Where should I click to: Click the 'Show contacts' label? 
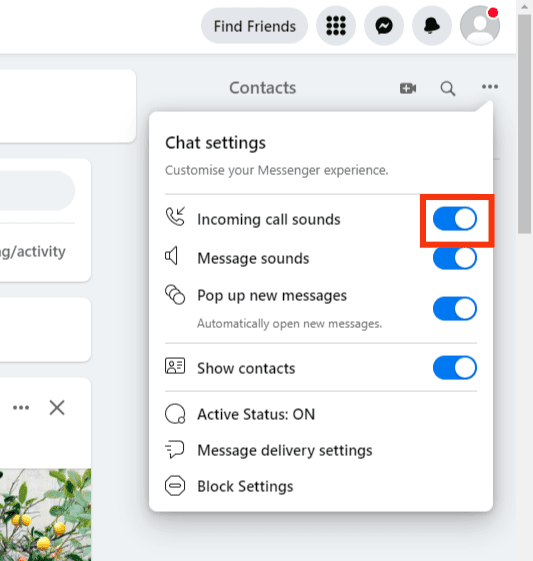click(x=246, y=368)
